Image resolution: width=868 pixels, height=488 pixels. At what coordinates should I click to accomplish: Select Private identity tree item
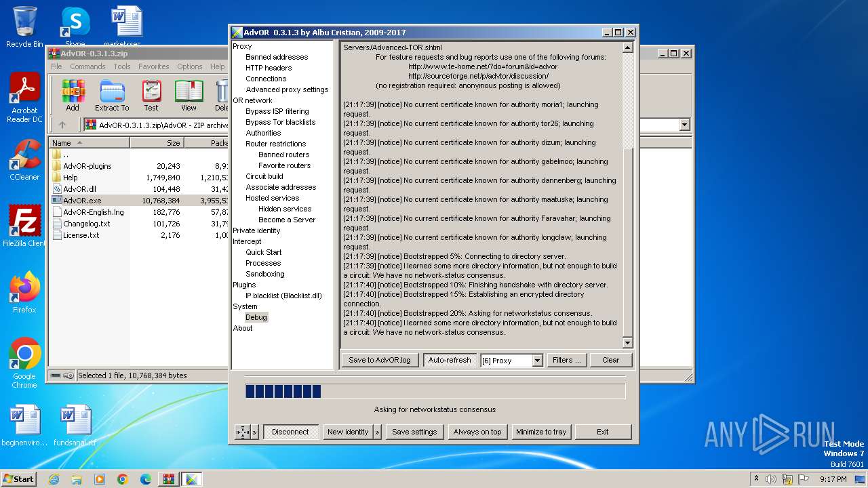[x=256, y=230]
